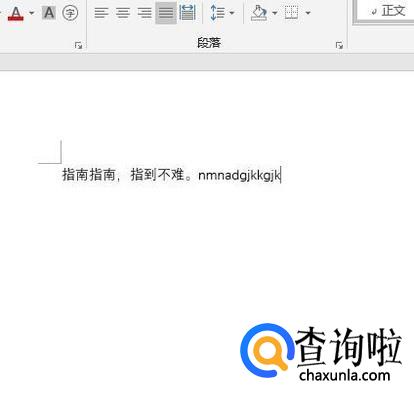Image resolution: width=414 pixels, height=406 pixels.
Task: Align the paragraph to the left
Action: point(101,13)
